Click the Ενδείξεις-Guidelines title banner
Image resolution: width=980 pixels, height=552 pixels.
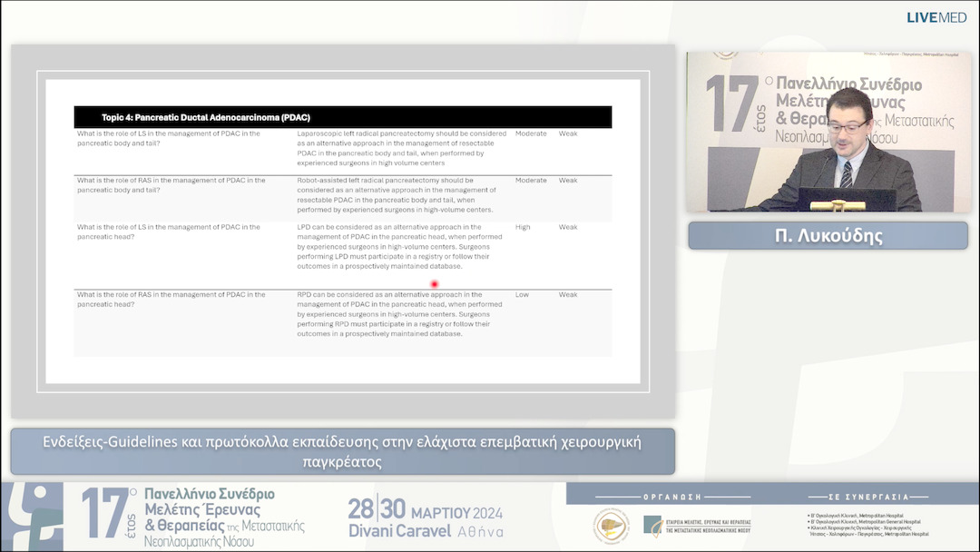(343, 451)
